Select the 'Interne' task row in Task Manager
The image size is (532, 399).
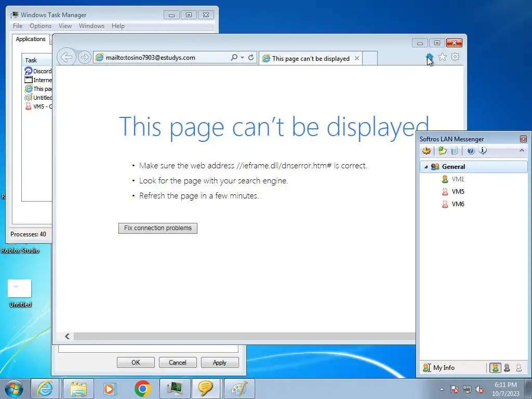(x=38, y=79)
